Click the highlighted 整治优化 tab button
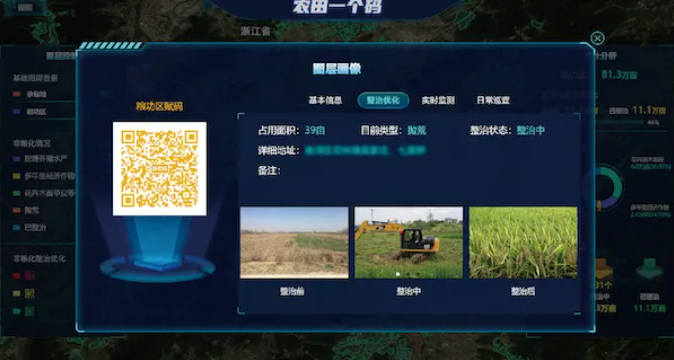The width and height of the screenshot is (674, 360). 383,101
